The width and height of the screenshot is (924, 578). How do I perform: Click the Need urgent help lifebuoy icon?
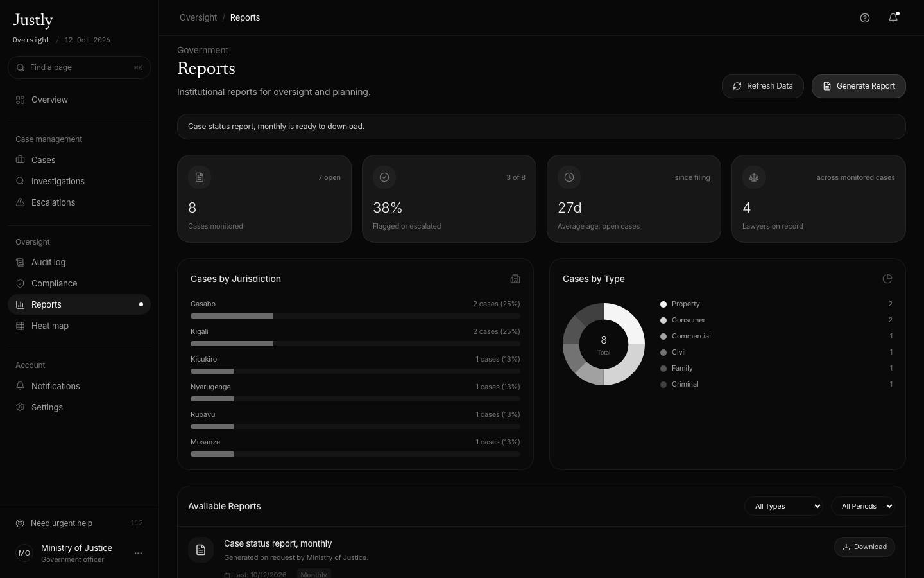(20, 523)
